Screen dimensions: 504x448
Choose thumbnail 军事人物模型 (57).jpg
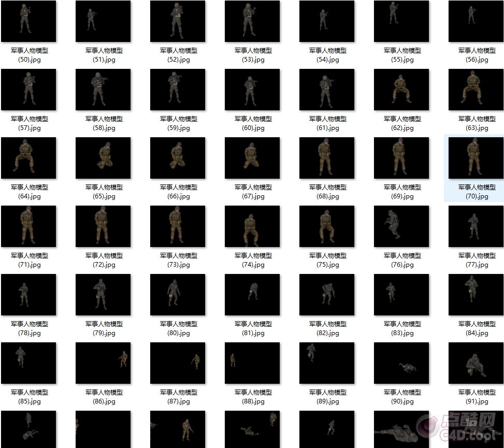click(x=28, y=90)
